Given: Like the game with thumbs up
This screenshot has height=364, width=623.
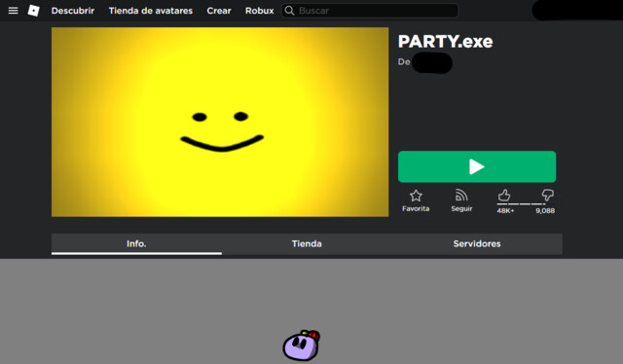Looking at the screenshot, I should tap(504, 195).
